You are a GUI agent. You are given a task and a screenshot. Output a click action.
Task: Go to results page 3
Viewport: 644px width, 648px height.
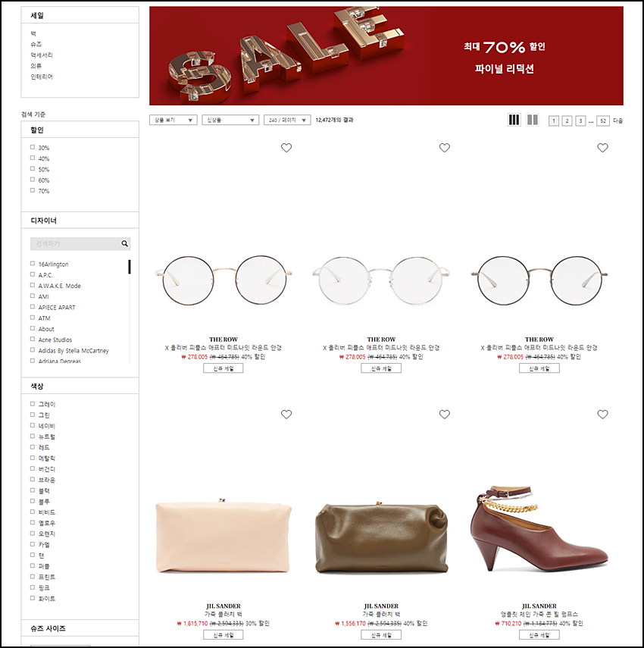[x=580, y=121]
